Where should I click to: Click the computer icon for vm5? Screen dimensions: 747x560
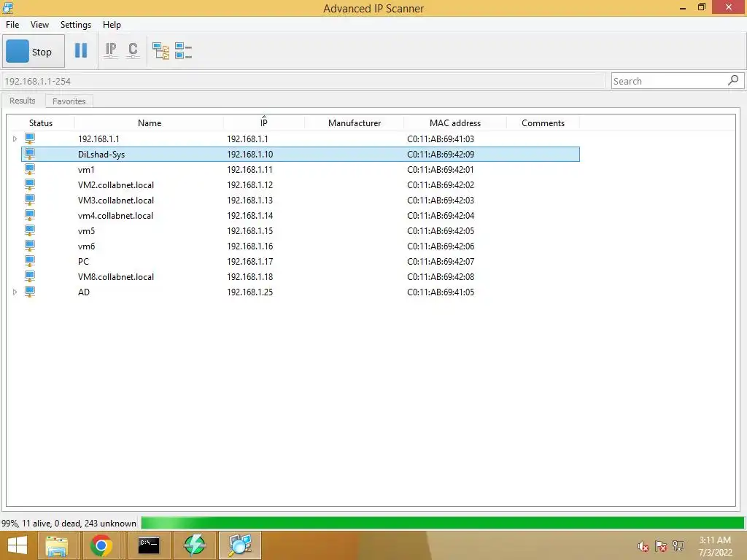tap(29, 231)
